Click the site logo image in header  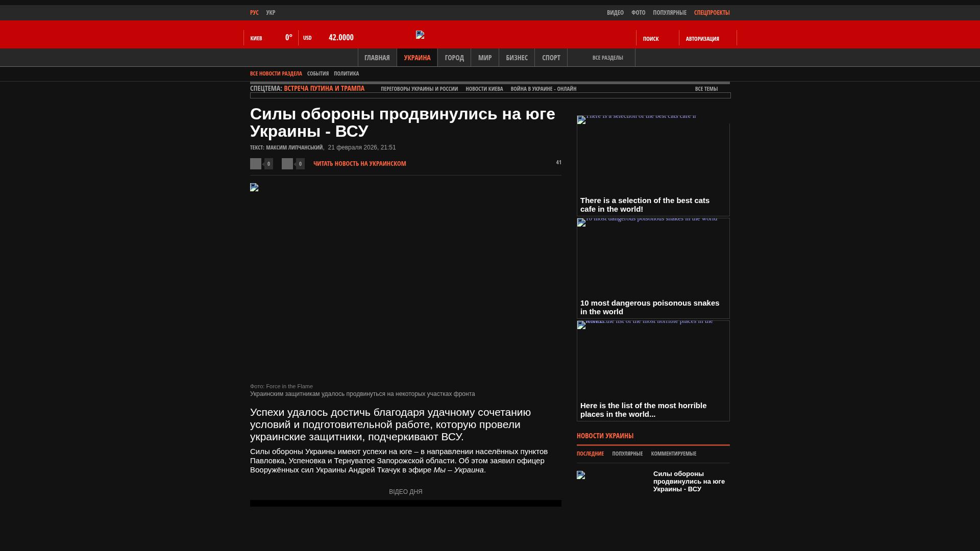tap(420, 35)
